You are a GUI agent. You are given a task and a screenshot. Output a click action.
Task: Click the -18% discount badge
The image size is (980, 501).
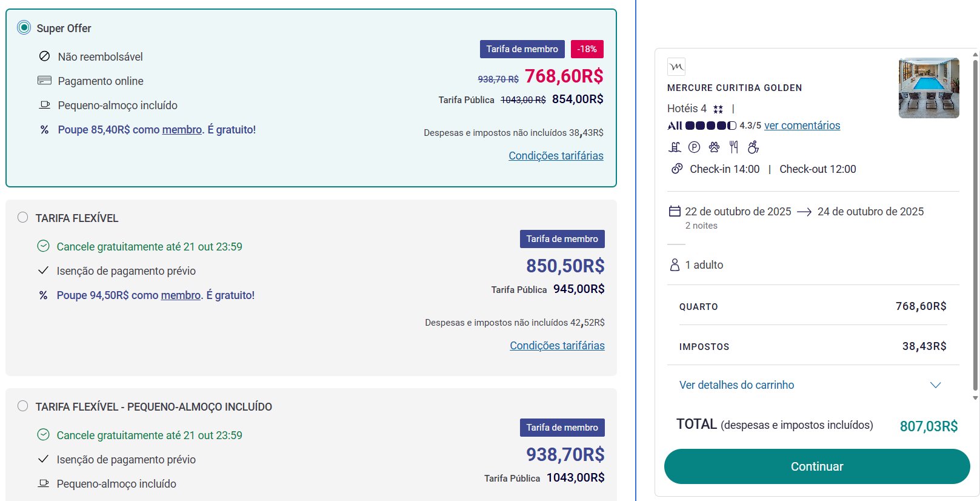pyautogui.click(x=587, y=49)
